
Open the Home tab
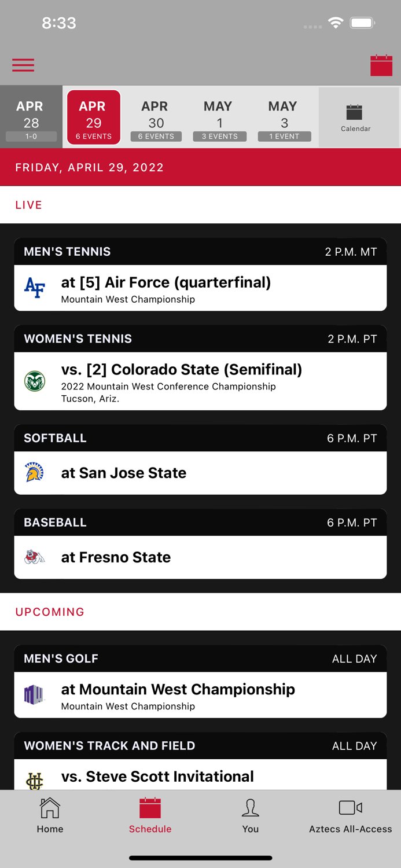click(50, 815)
